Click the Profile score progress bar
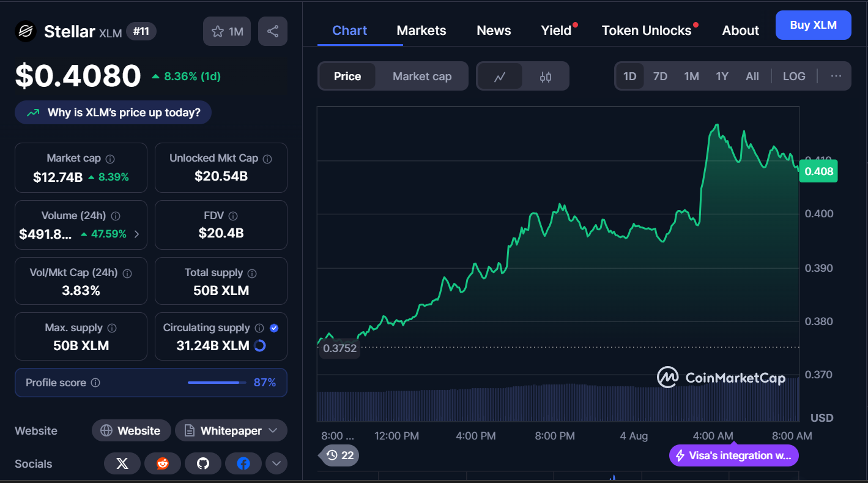The height and width of the screenshot is (483, 868). point(216,383)
